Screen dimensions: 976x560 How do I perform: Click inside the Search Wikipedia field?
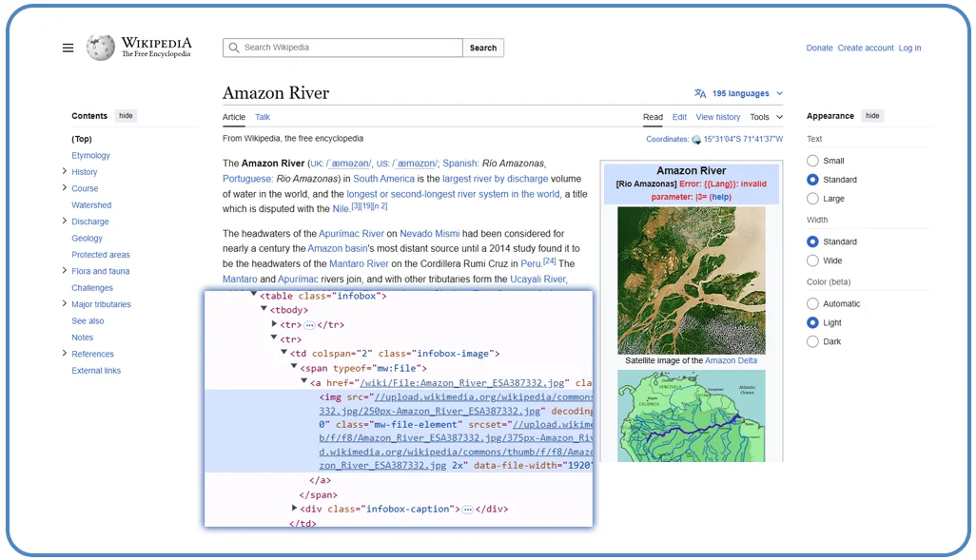click(x=342, y=47)
